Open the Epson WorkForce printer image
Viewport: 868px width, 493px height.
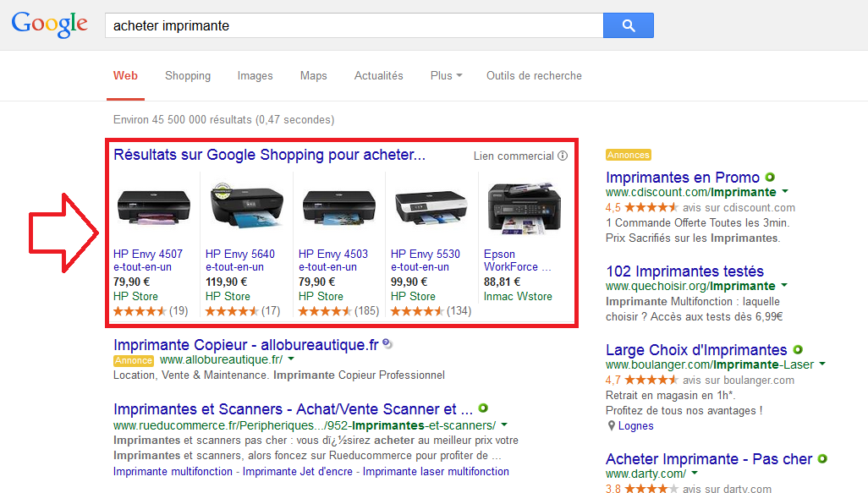(525, 208)
